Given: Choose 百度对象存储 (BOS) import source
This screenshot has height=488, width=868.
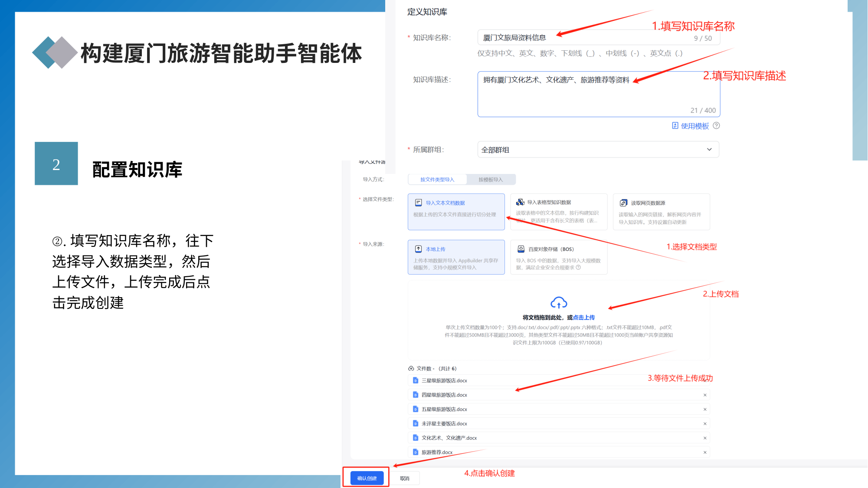Looking at the screenshot, I should click(558, 257).
